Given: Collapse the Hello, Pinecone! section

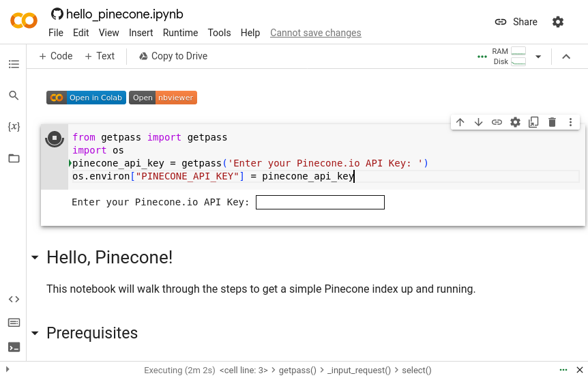Looking at the screenshot, I should tap(35, 258).
